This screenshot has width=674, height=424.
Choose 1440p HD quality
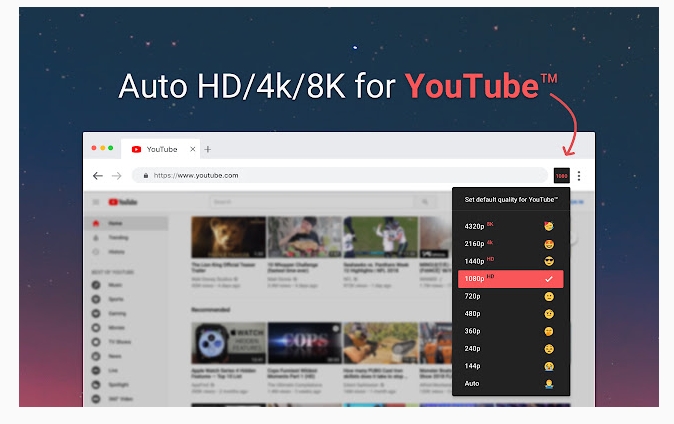[510, 261]
